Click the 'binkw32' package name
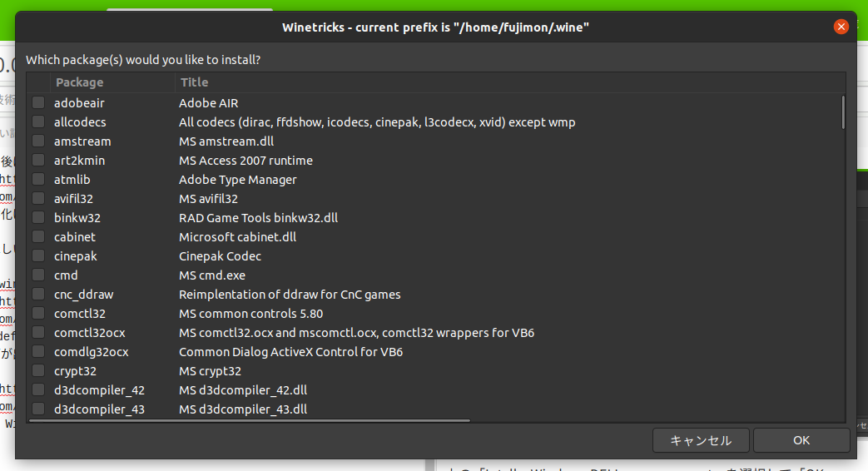 (77, 217)
